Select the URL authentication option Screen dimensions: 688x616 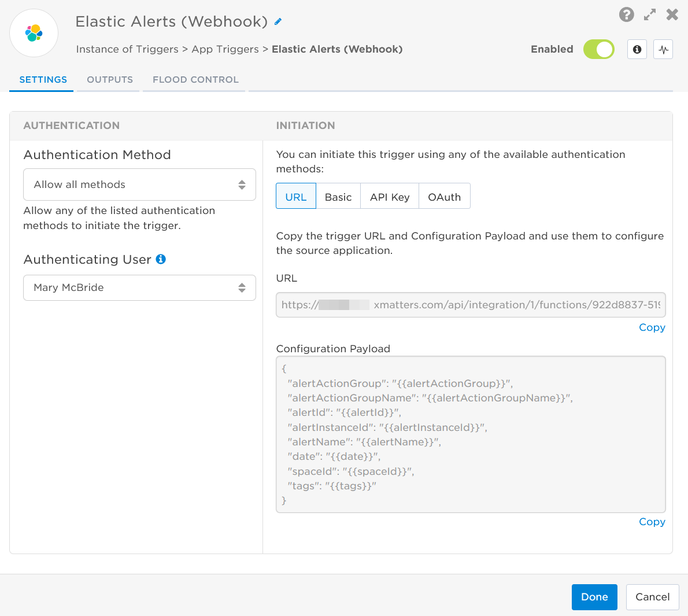click(x=296, y=197)
